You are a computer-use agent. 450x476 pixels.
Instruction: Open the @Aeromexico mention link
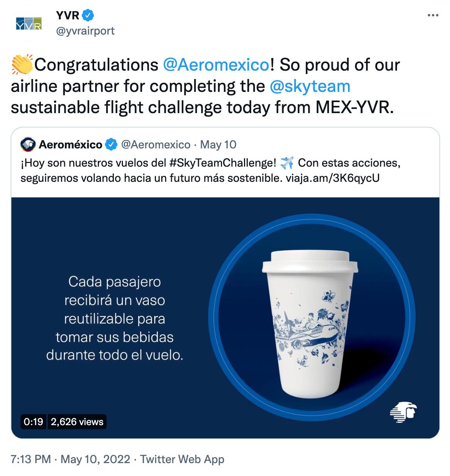pyautogui.click(x=216, y=65)
